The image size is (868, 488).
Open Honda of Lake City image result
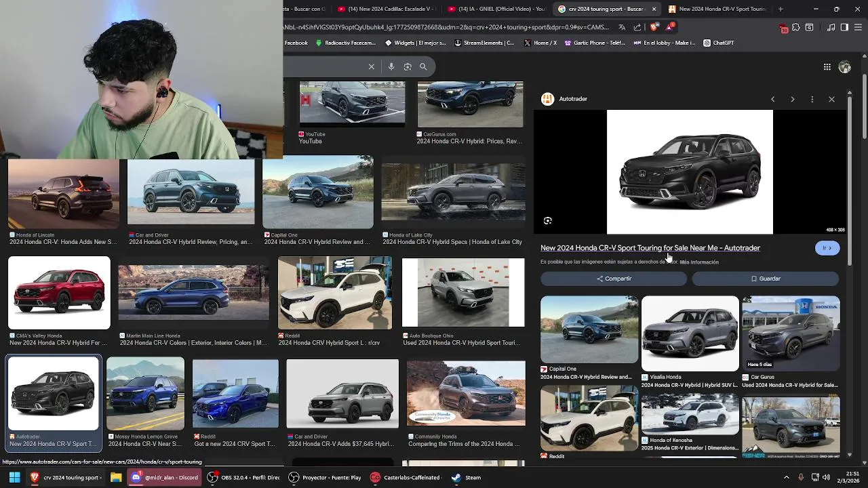tap(453, 192)
